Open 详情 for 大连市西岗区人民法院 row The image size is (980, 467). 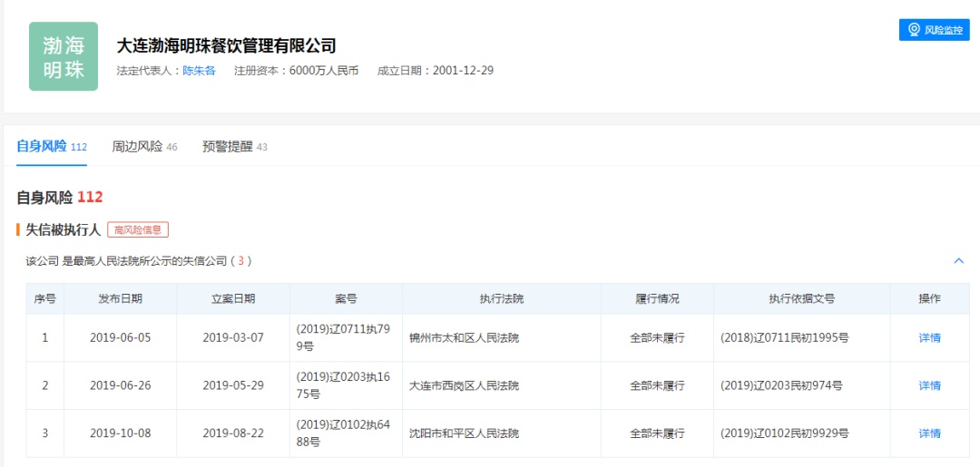point(929,385)
